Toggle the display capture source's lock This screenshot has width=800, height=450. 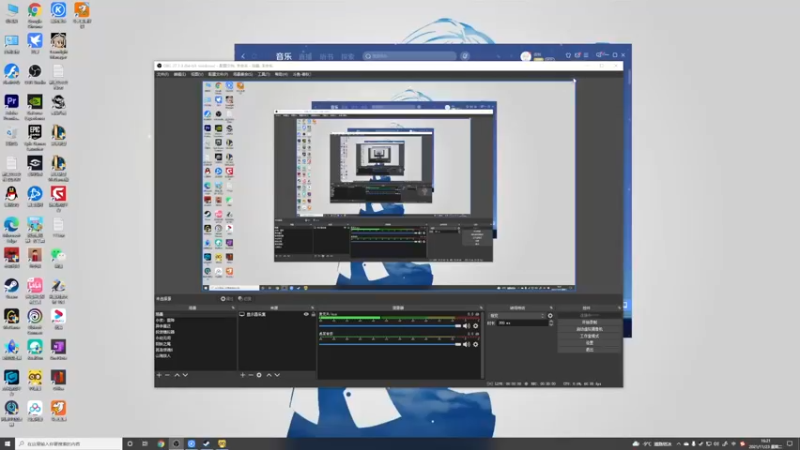click(313, 314)
